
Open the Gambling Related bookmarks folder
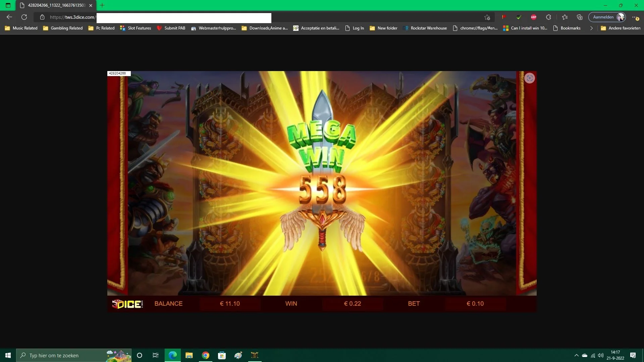point(63,28)
